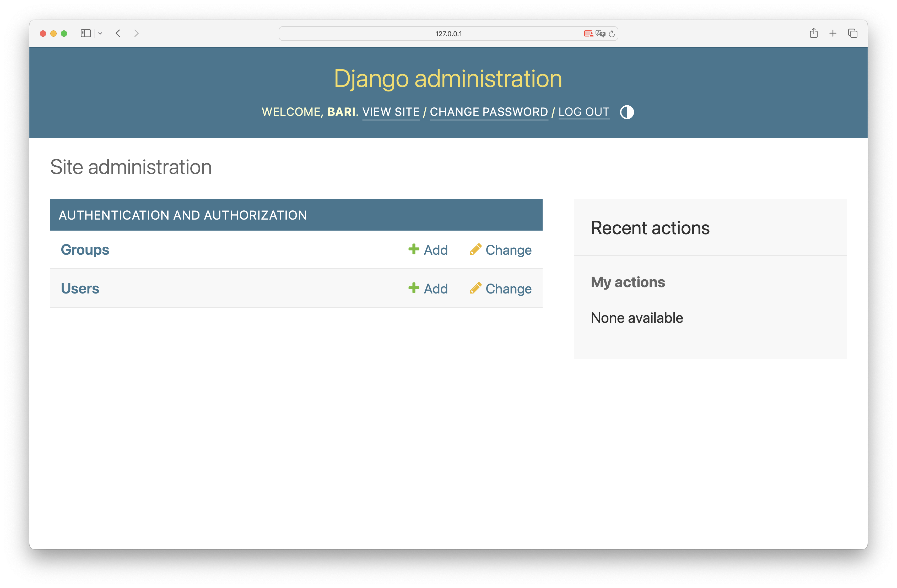The height and width of the screenshot is (588, 897).
Task: Open a new tab with plus icon
Action: point(833,33)
